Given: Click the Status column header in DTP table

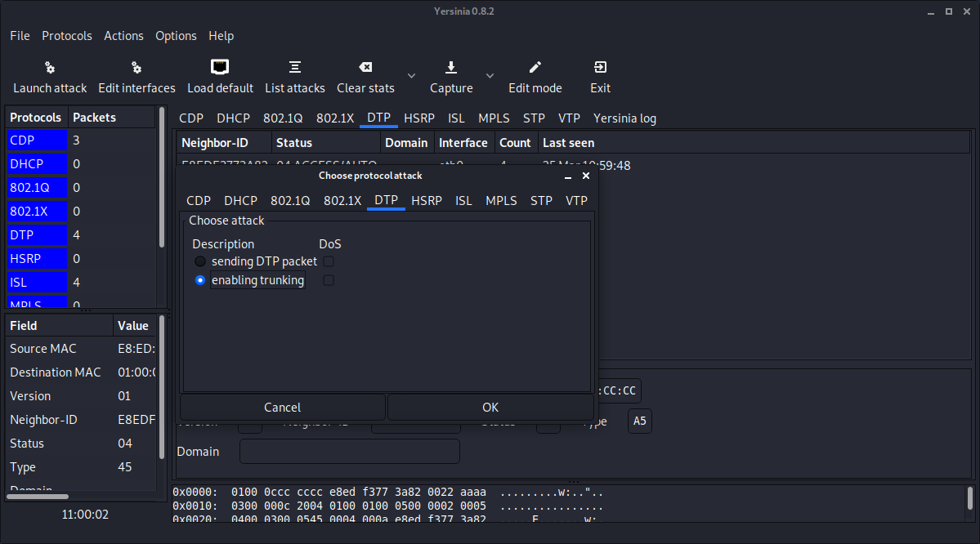Looking at the screenshot, I should [325, 143].
